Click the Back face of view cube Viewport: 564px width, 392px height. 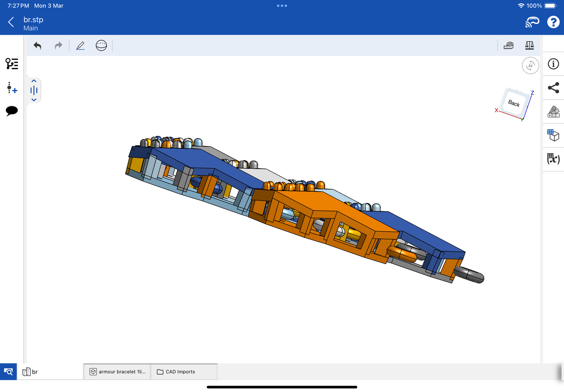coord(514,103)
